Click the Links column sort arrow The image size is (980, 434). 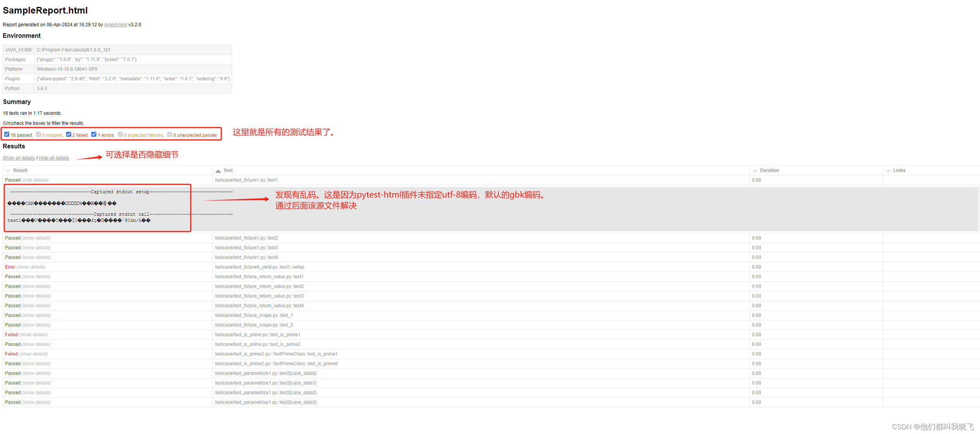[x=888, y=171]
